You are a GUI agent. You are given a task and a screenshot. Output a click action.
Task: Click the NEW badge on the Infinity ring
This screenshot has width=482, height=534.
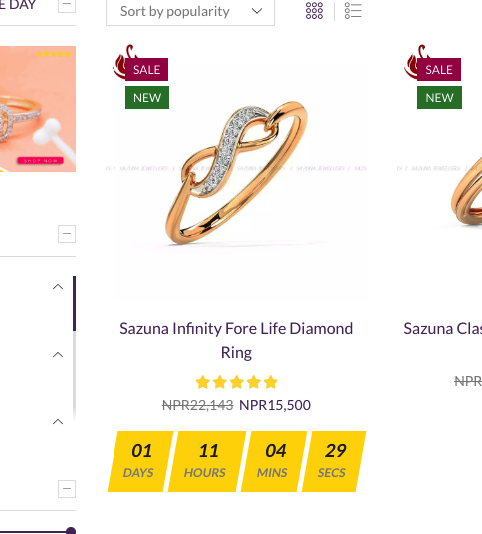pos(147,98)
